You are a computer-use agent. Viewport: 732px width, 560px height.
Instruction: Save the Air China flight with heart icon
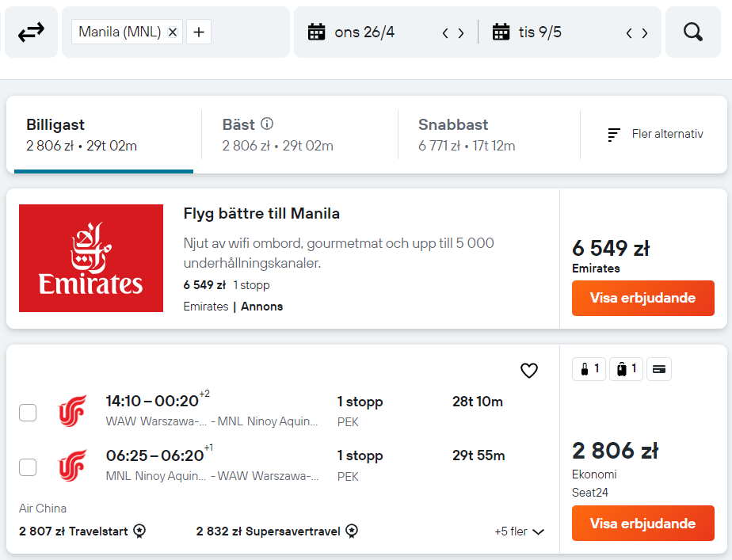pos(529,371)
